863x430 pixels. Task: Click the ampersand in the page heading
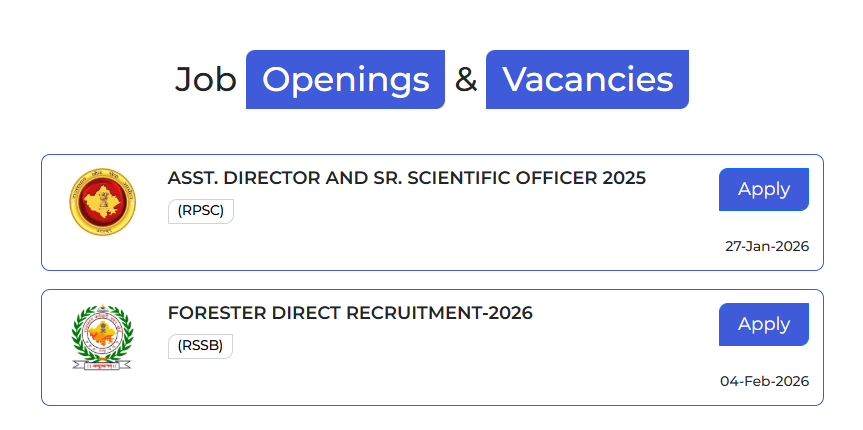pos(466,79)
